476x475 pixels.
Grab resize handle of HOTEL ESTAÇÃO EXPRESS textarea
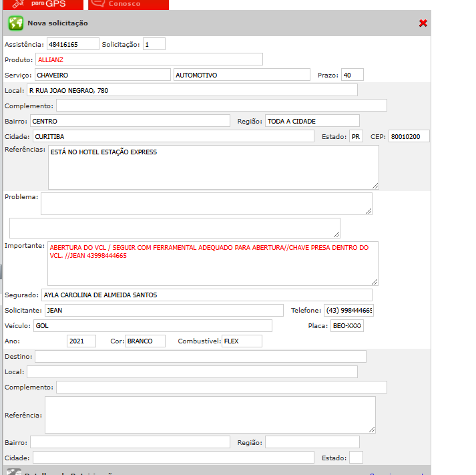[x=375, y=186]
